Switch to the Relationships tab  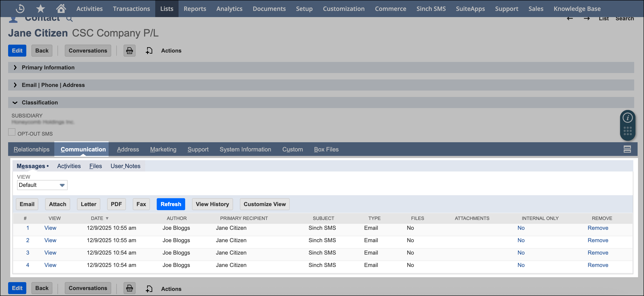(31, 149)
